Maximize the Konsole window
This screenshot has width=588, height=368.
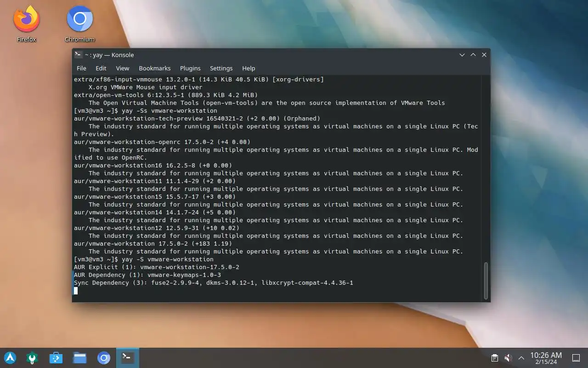click(x=473, y=55)
